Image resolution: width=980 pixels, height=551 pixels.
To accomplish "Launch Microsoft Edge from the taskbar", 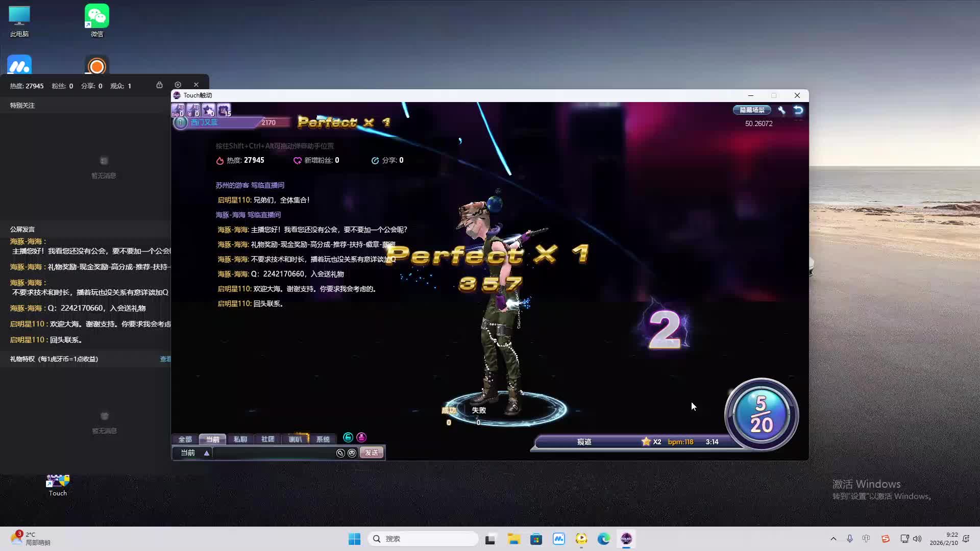I will tap(604, 538).
